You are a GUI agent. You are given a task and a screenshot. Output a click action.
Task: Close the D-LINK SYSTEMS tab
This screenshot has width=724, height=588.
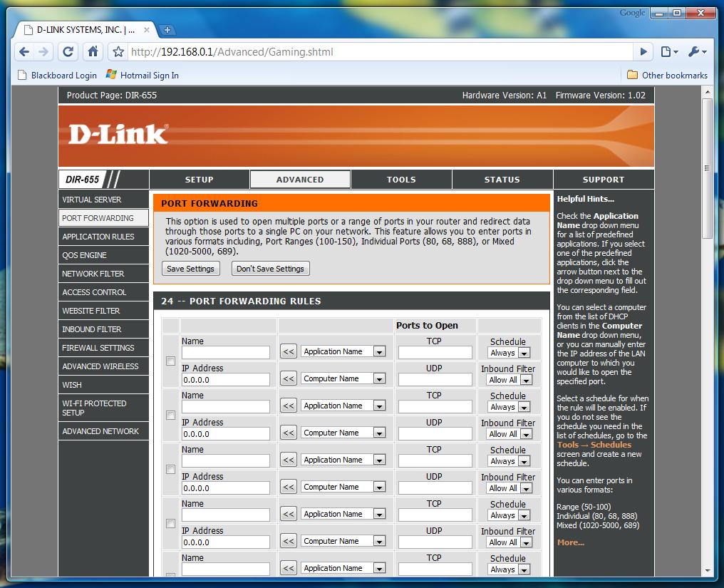coord(146,30)
